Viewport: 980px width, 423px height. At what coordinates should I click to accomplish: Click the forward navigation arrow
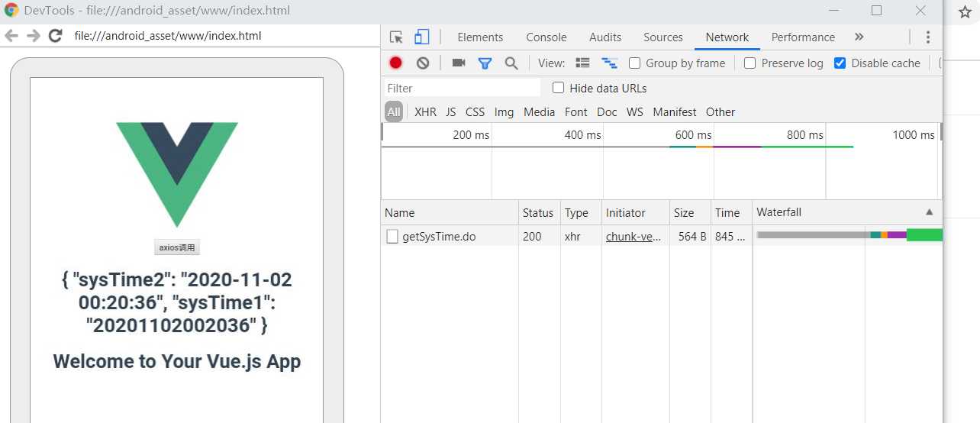coord(33,36)
